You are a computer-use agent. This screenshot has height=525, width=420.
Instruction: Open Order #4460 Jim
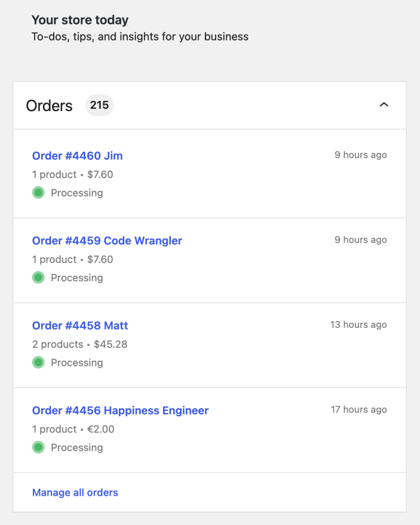coord(78,156)
